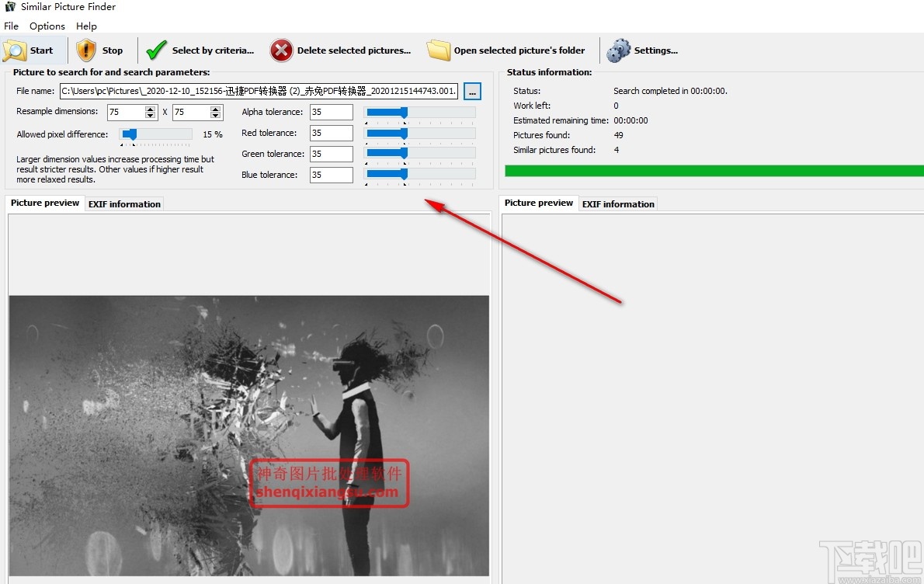Decrease resample height with down stepper

(x=217, y=115)
